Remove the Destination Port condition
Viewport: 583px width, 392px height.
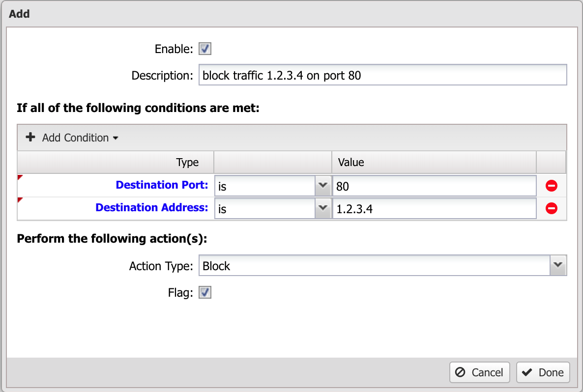(x=552, y=186)
